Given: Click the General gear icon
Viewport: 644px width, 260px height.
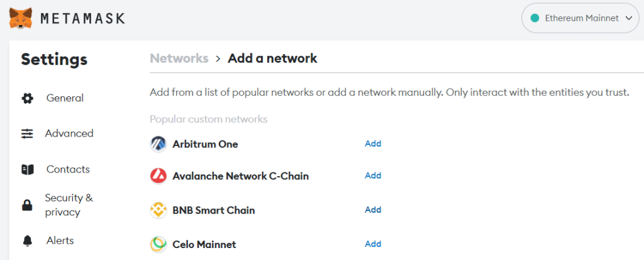Looking at the screenshot, I should tap(28, 98).
